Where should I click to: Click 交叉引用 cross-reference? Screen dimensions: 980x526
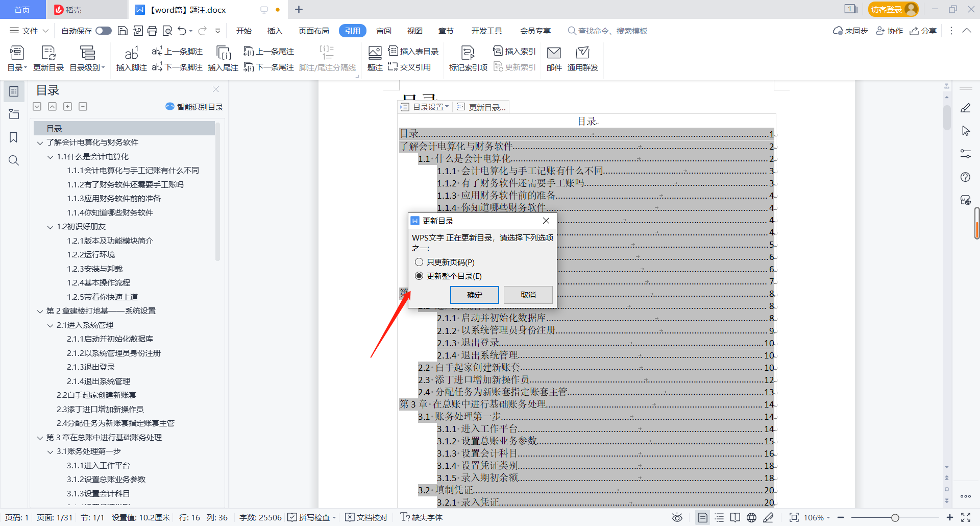click(x=409, y=67)
